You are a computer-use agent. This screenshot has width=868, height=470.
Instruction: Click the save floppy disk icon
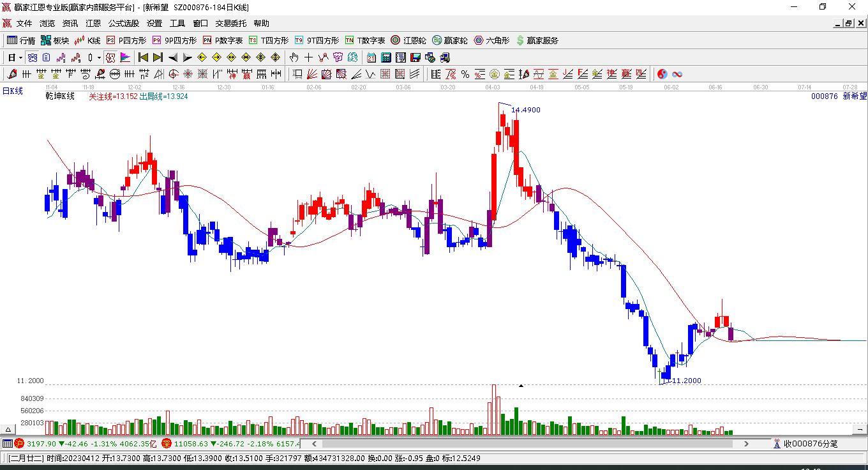415,57
